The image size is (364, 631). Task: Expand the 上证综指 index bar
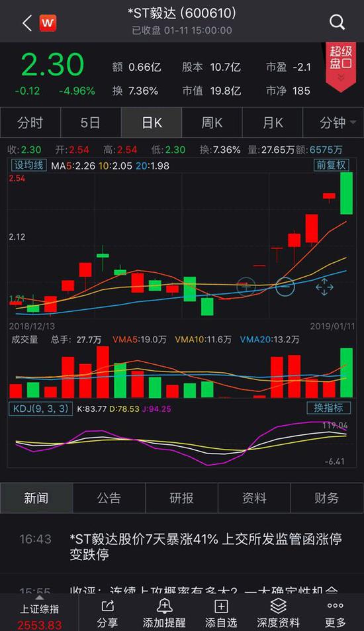click(39, 612)
